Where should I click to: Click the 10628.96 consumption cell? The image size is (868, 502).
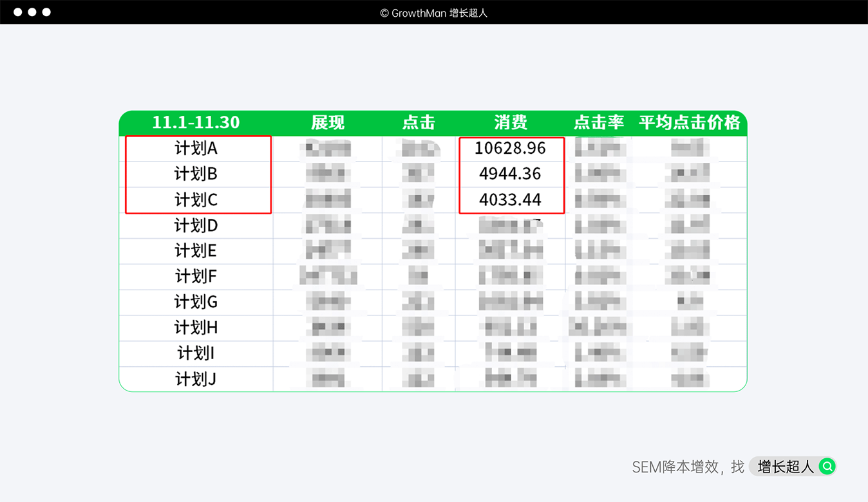[510, 149]
